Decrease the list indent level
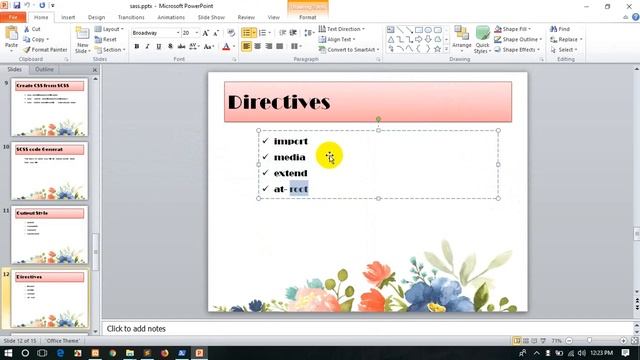640x360 pixels. point(282,33)
